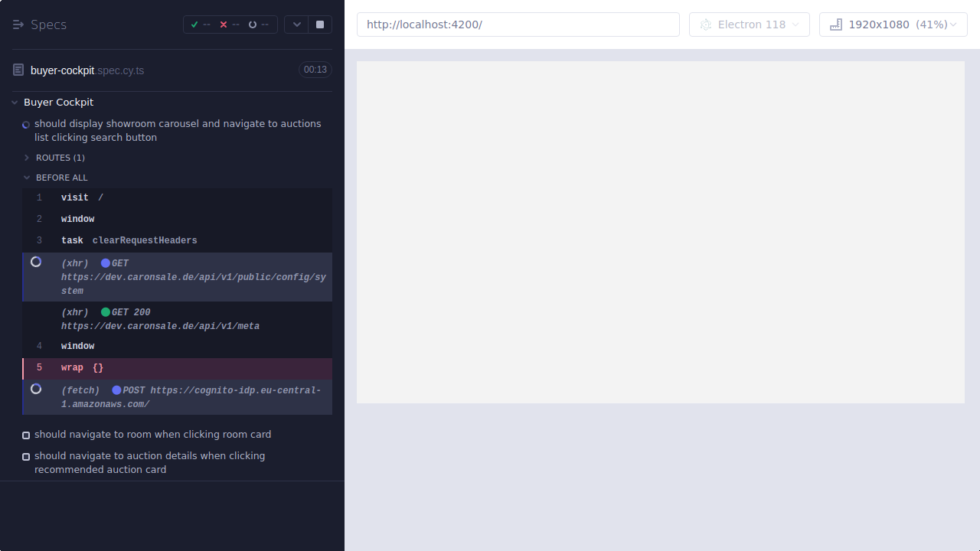
Task: Click the failed tests X counter
Action: tap(229, 24)
